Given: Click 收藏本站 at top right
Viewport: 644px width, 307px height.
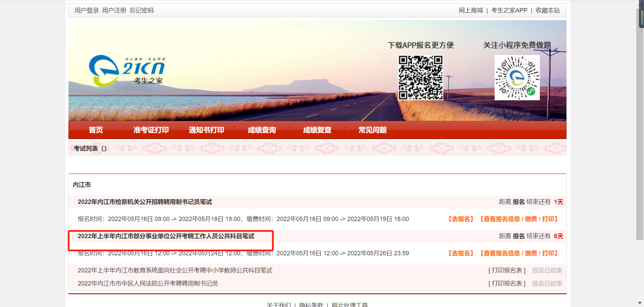Looking at the screenshot, I should 547,10.
